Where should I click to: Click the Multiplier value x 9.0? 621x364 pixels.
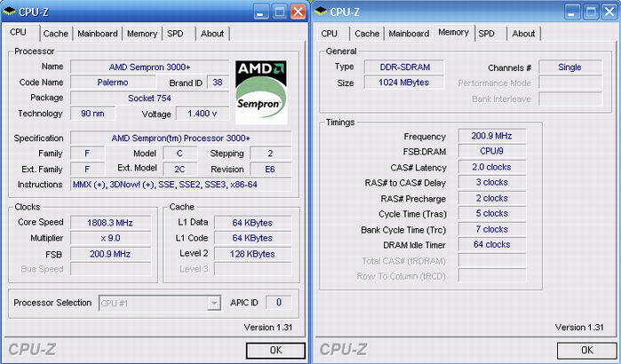pyautogui.click(x=110, y=238)
